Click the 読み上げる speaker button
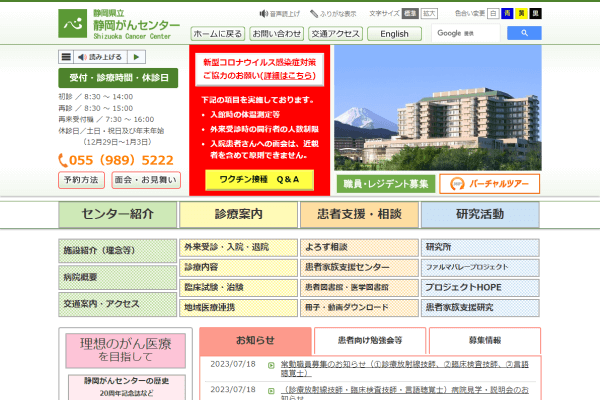 (x=100, y=57)
